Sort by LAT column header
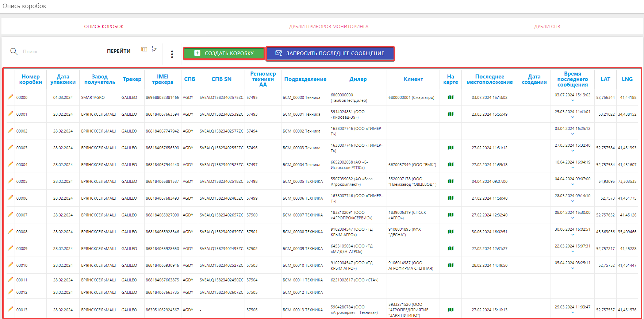Image resolution: width=644 pixels, height=319 pixels. pos(605,79)
